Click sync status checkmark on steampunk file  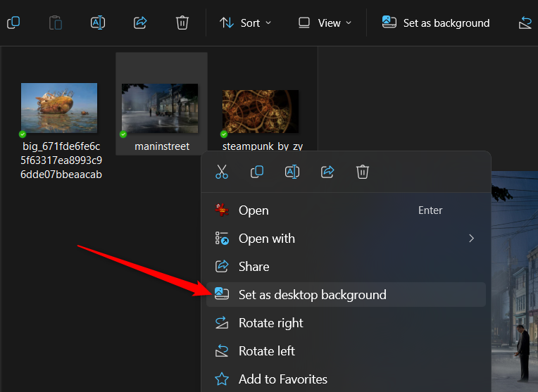(x=224, y=134)
